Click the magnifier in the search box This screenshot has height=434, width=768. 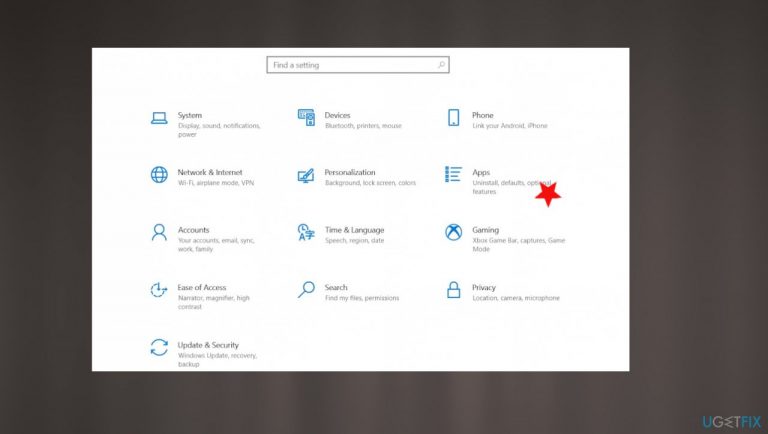click(441, 65)
